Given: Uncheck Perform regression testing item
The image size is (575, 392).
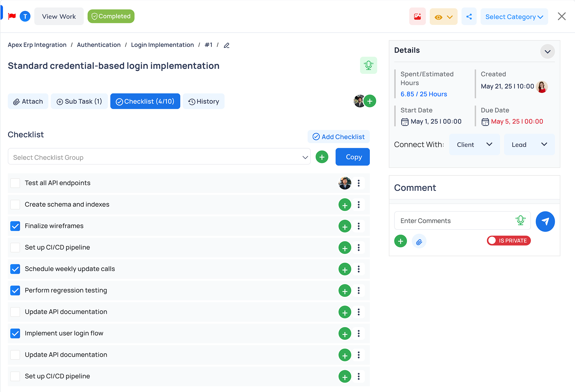Looking at the screenshot, I should coord(15,291).
